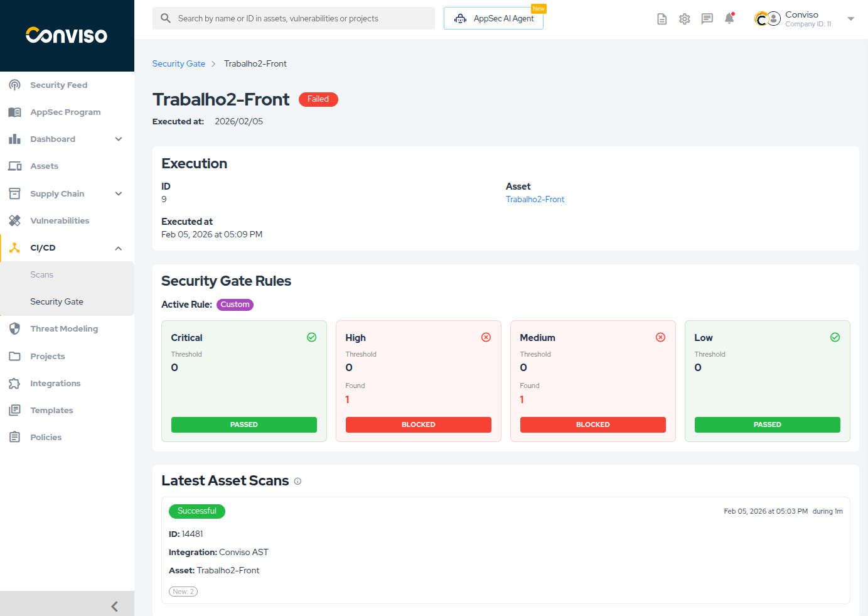
Task: Click the document icon in top bar
Action: pos(662,19)
